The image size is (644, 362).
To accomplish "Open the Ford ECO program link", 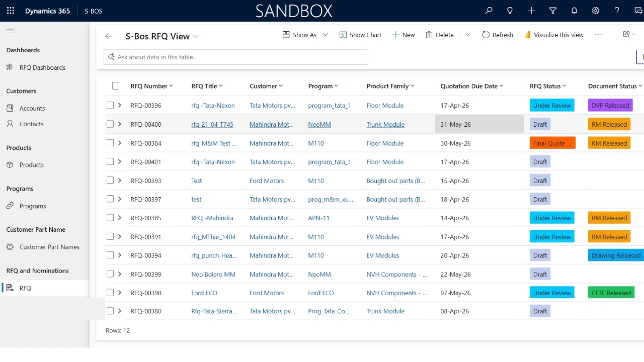I will click(x=321, y=293).
